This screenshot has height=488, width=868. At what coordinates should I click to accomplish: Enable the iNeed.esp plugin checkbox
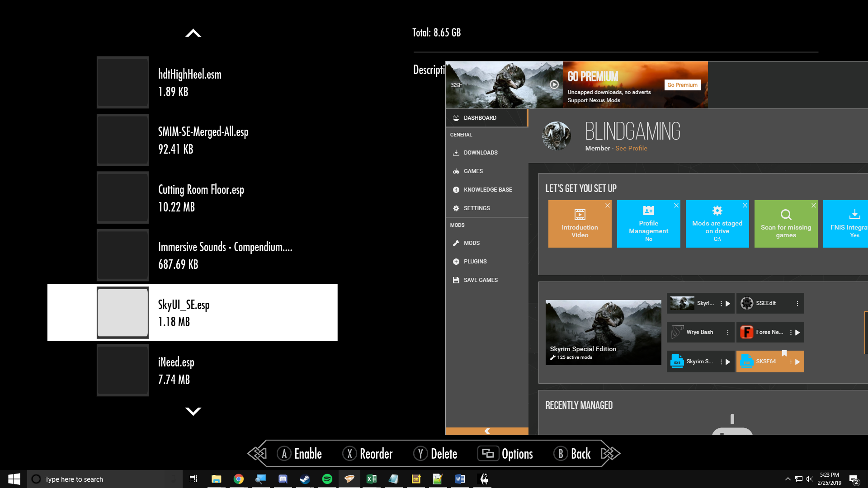123,370
